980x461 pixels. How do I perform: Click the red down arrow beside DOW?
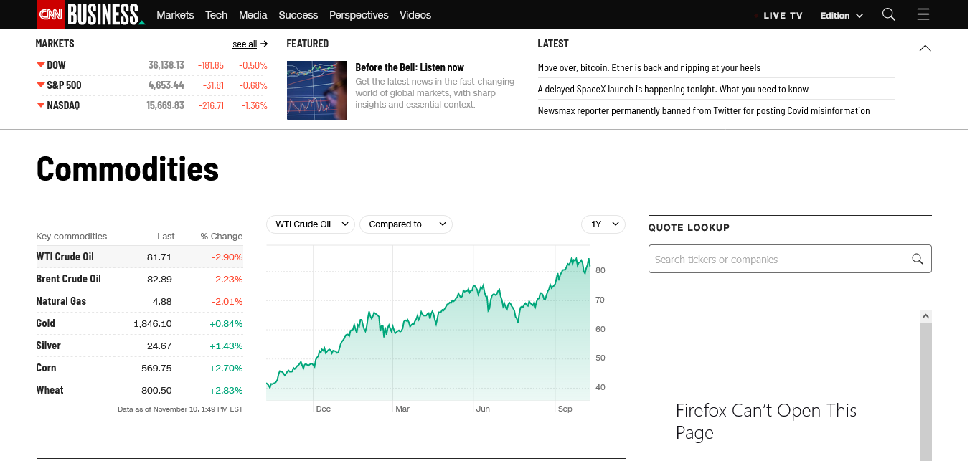click(x=40, y=65)
